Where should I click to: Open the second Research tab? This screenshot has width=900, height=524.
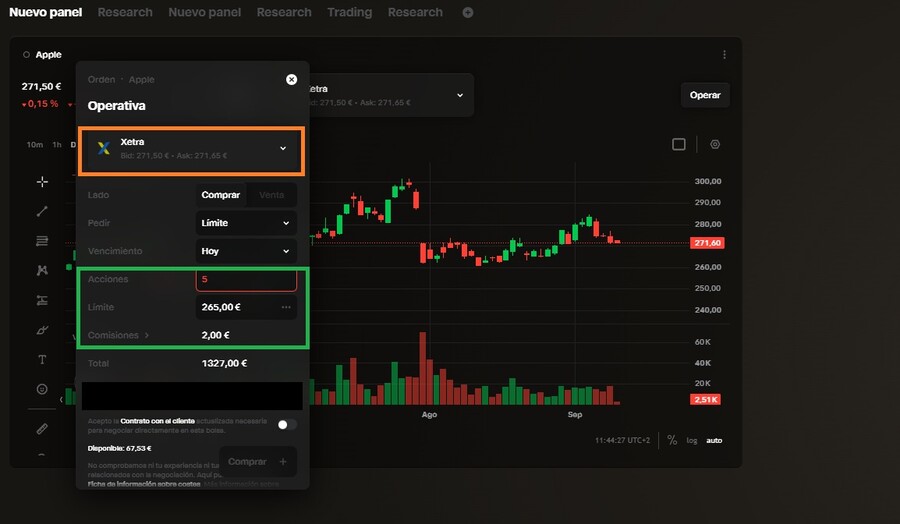point(284,13)
